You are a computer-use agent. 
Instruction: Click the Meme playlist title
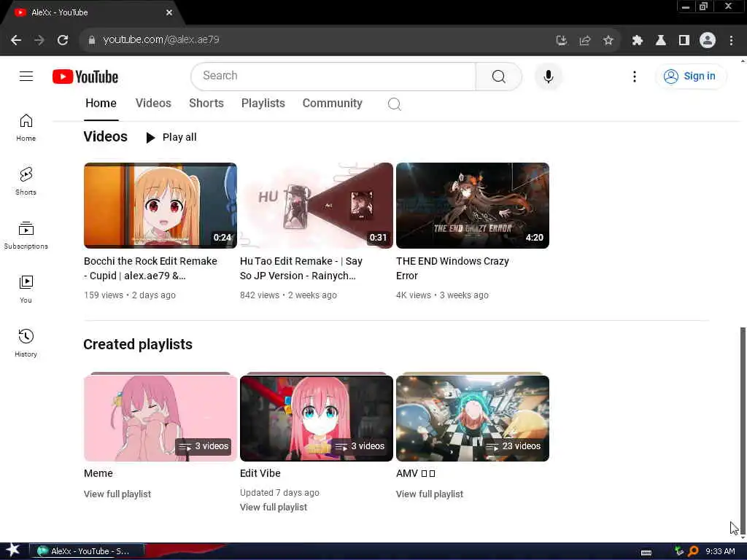tap(98, 473)
